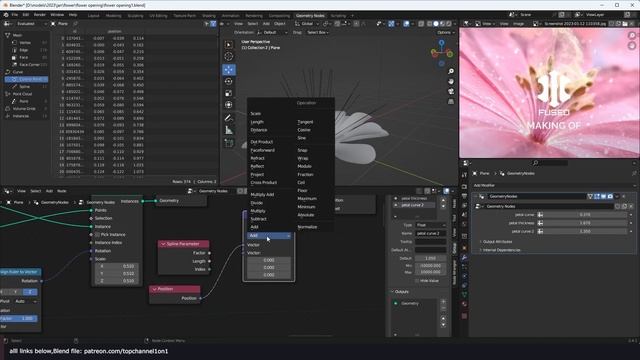The image size is (640, 360).
Task: Toggle viewport gizmo visibility button
Action: point(391,24)
